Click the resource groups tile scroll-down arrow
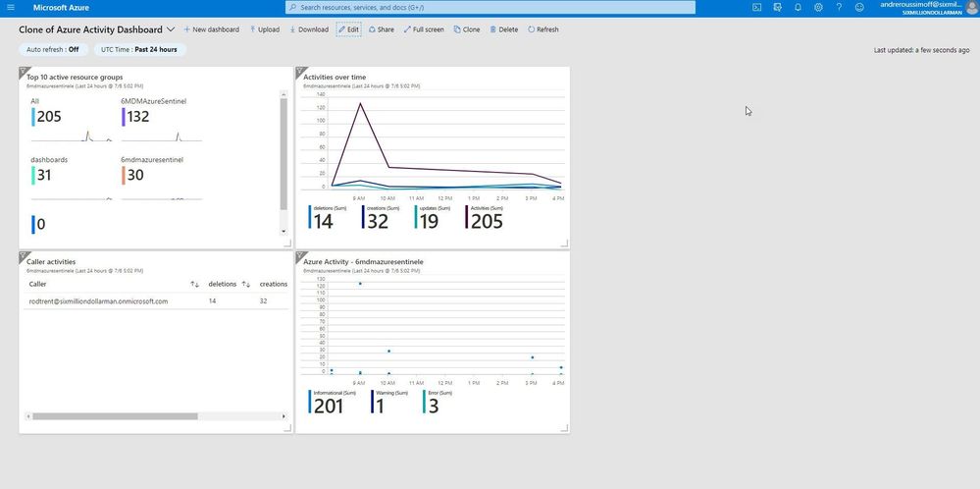 284,232
